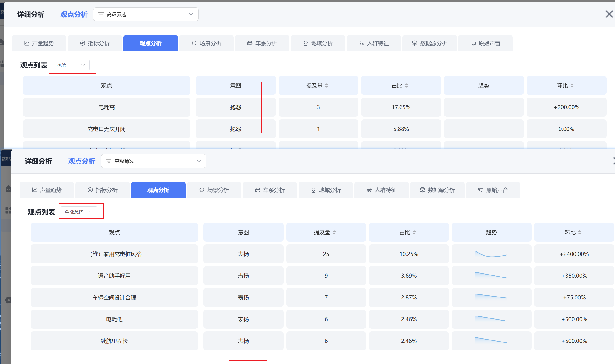Sort the lower table by 提及量
The width and height of the screenshot is (615, 364).
pyautogui.click(x=334, y=232)
